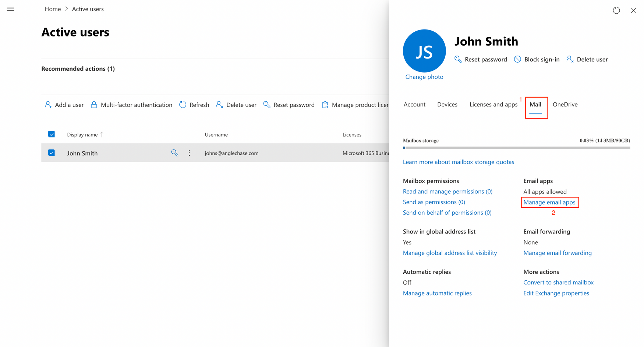The image size is (644, 347).
Task: Click the John Smith display name
Action: [x=82, y=153]
